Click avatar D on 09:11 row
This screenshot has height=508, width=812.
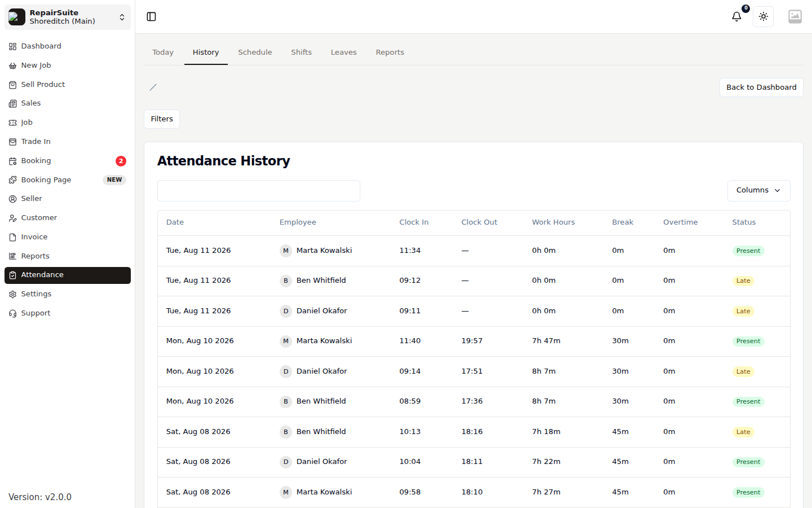click(286, 311)
